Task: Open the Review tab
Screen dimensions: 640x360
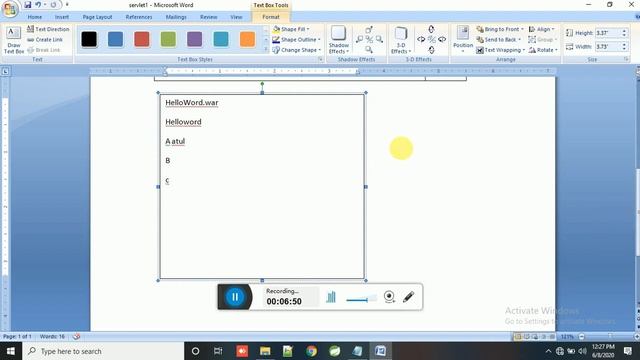Action: click(208, 17)
